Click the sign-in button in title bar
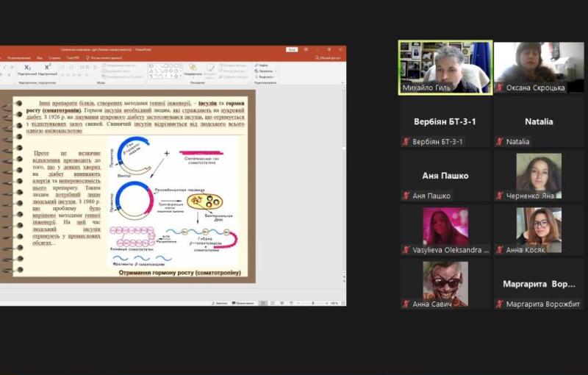This screenshot has height=375, width=588. tap(292, 49)
